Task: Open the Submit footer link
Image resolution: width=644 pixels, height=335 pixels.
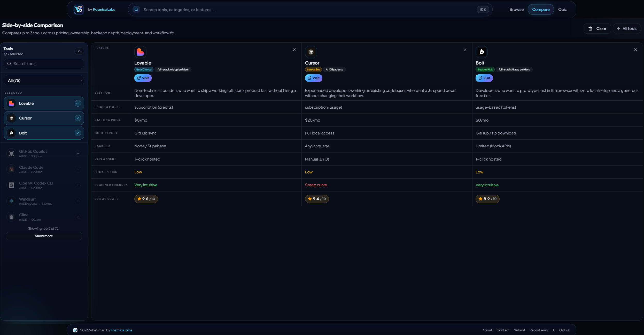Action: pos(519,330)
